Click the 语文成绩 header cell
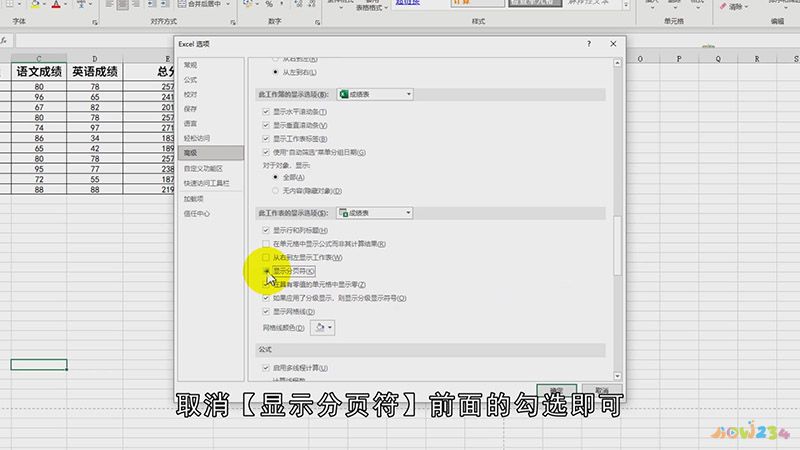The width and height of the screenshot is (800, 450). (x=39, y=71)
